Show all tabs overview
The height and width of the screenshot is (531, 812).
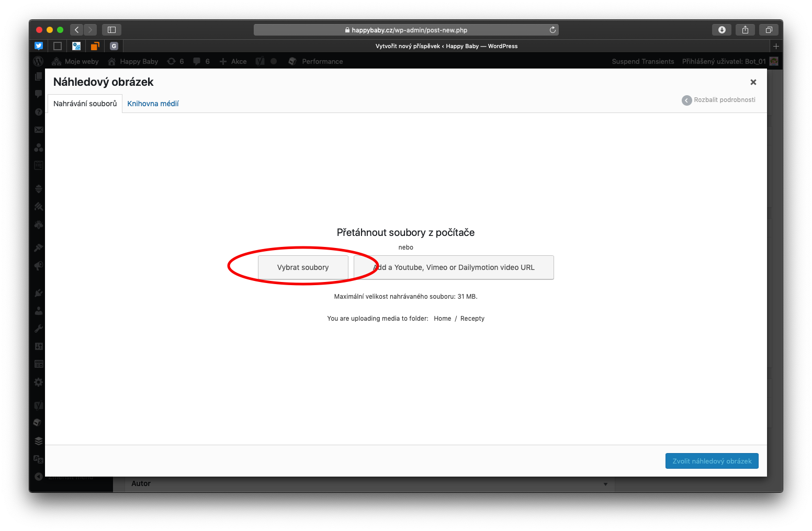(x=769, y=30)
